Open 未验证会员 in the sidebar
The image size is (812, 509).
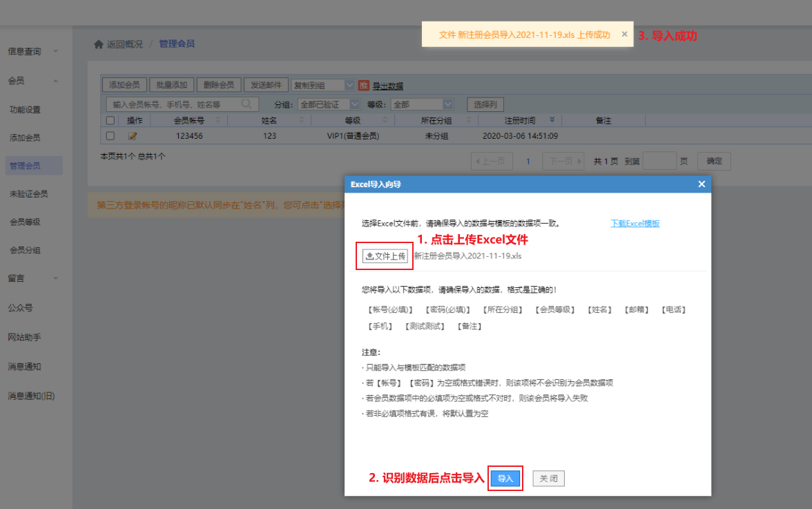point(28,193)
